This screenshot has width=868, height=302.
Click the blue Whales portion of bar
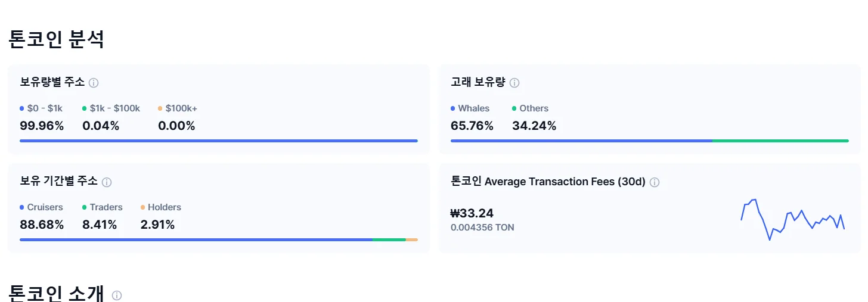[581, 141]
